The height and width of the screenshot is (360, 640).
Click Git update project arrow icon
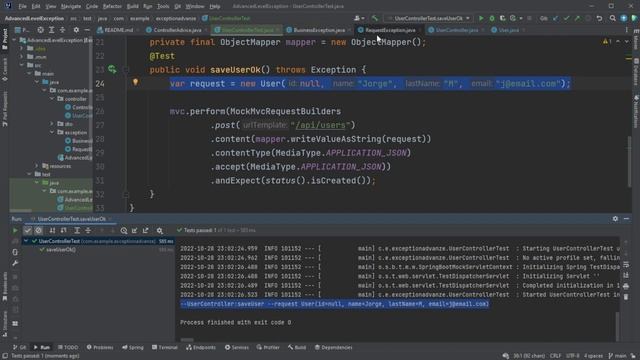click(x=556, y=18)
